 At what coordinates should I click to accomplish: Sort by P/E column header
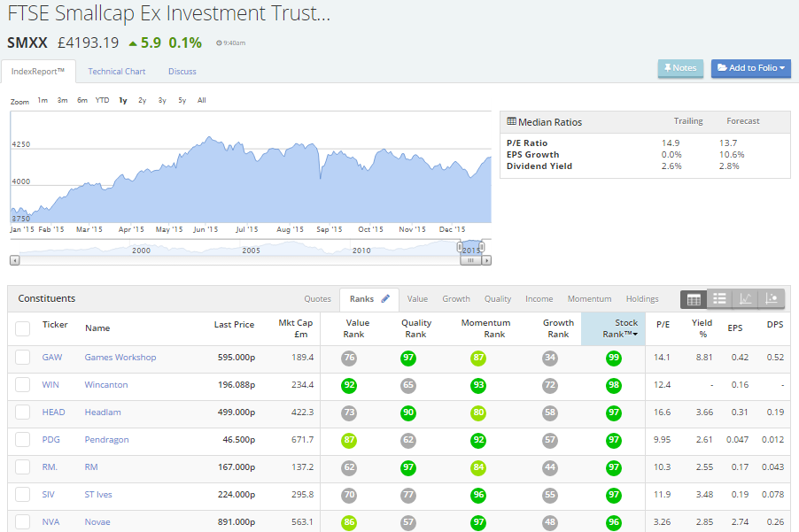[663, 324]
